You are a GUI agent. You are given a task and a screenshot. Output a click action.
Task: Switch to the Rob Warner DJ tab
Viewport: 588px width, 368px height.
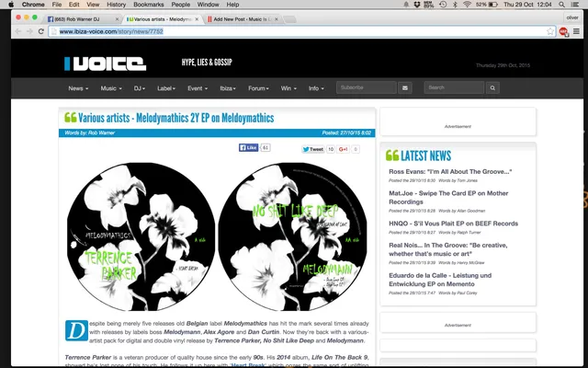click(x=81, y=19)
